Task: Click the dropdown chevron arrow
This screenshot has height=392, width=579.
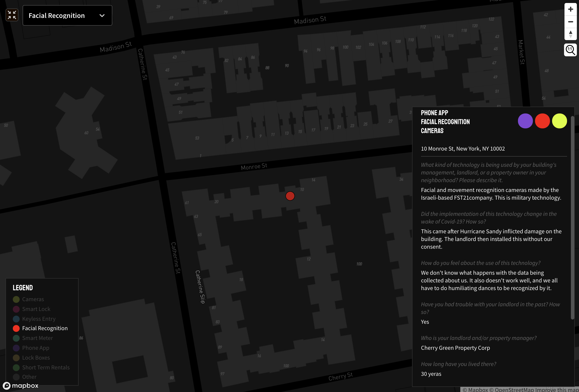Action: pyautogui.click(x=102, y=15)
